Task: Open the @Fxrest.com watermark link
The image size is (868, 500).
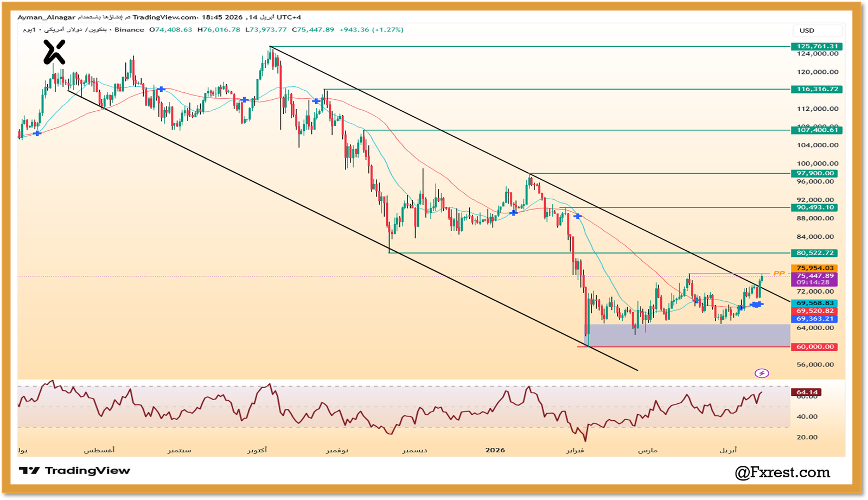Action: point(782,472)
